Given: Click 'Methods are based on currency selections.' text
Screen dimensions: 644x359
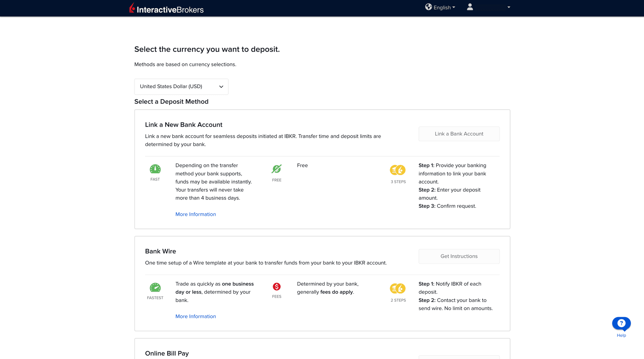Looking at the screenshot, I should coord(185,64).
